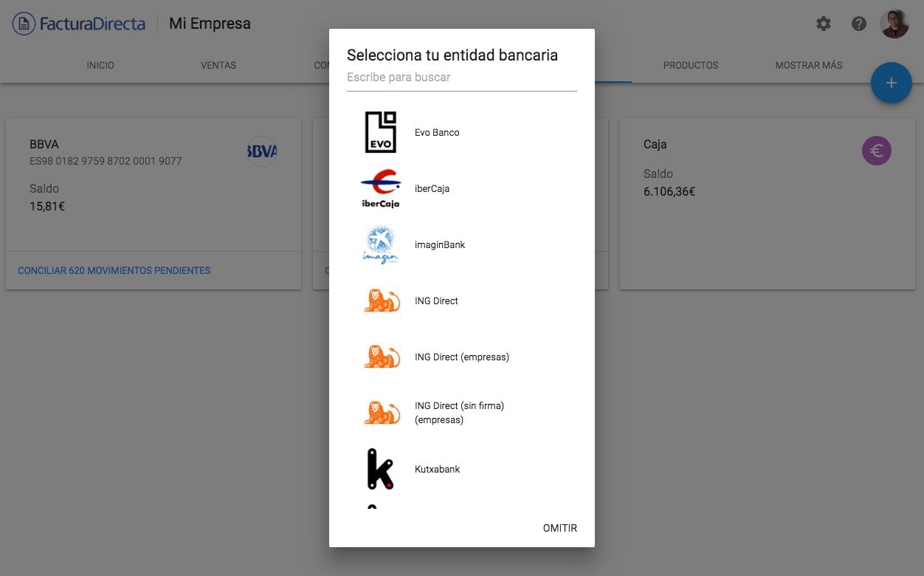Open Conciliar 620 movimientos pendientes link
The height and width of the screenshot is (576, 924).
[x=114, y=271]
